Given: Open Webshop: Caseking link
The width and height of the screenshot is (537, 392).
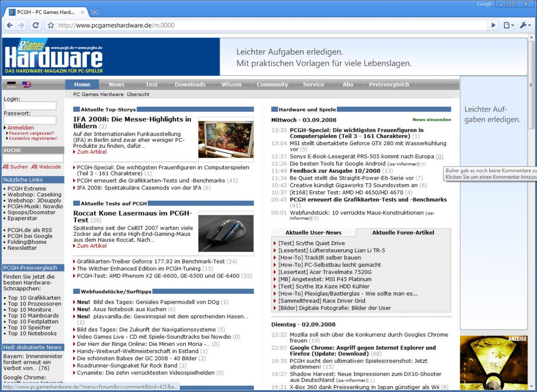Looking at the screenshot, I should pos(34,194).
